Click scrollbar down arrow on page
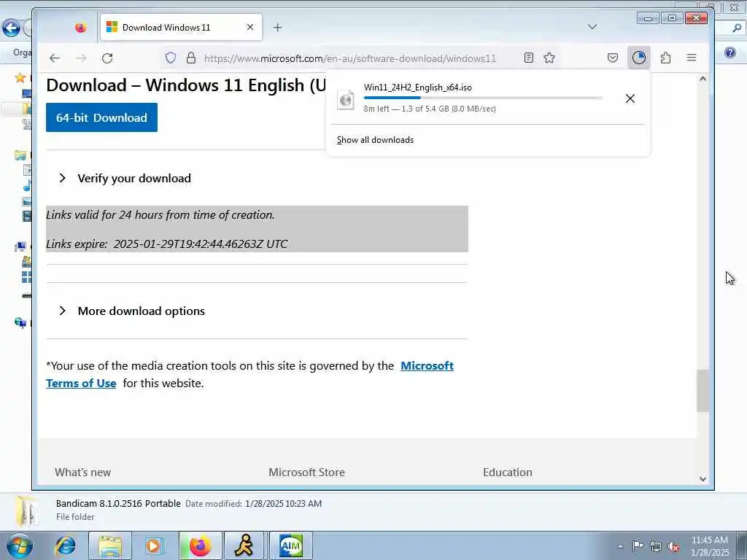Screen dimensions: 747x560 [703, 479]
